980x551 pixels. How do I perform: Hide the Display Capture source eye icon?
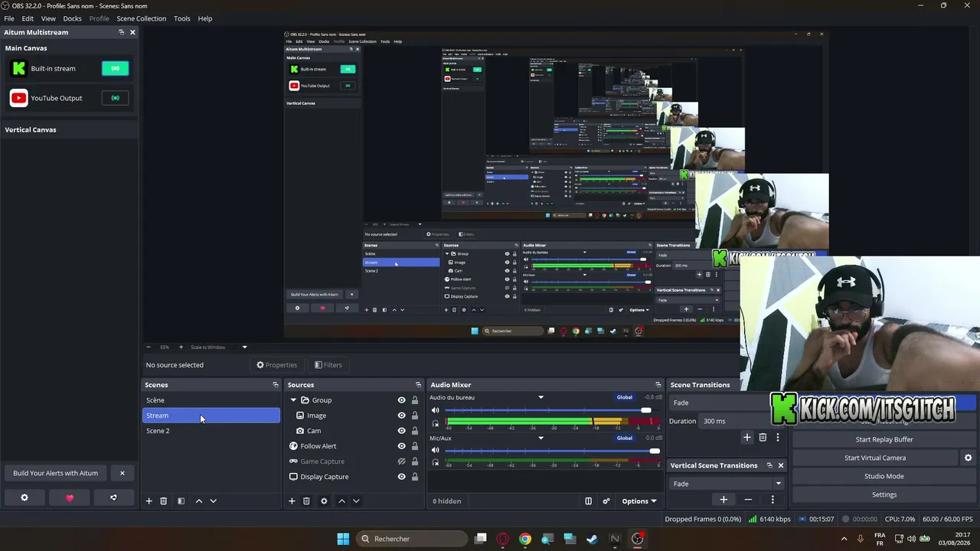click(401, 477)
